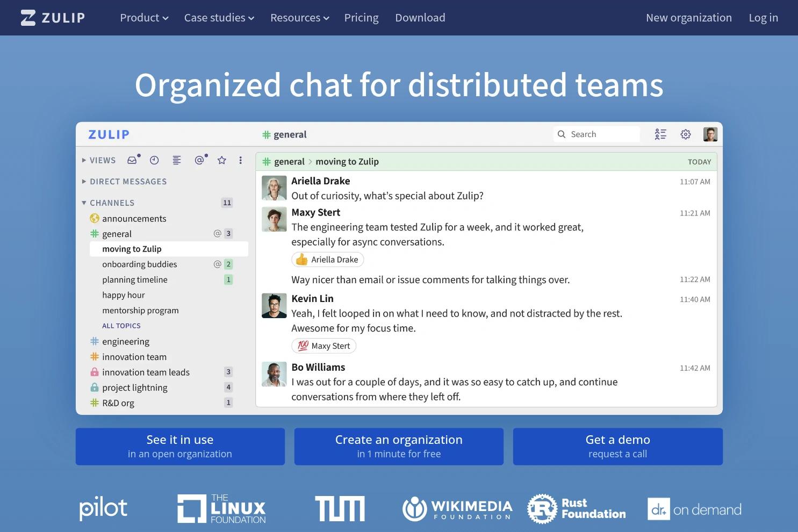798x532 pixels.
Task: Click Bo Williams's avatar
Action: (x=274, y=374)
